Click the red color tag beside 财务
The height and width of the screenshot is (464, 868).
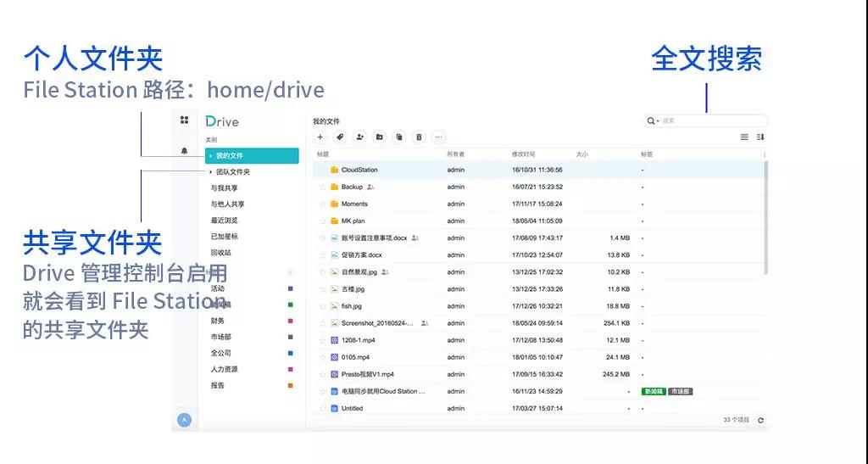point(290,321)
